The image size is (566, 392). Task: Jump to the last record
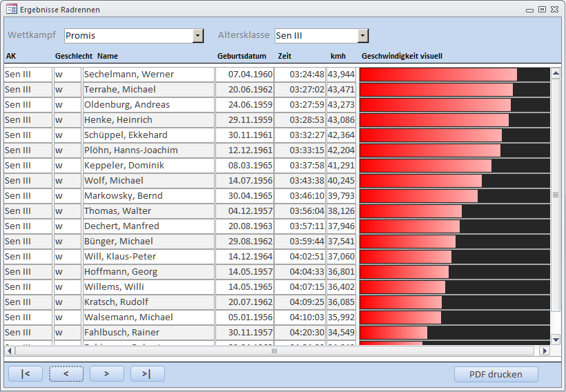(x=147, y=374)
